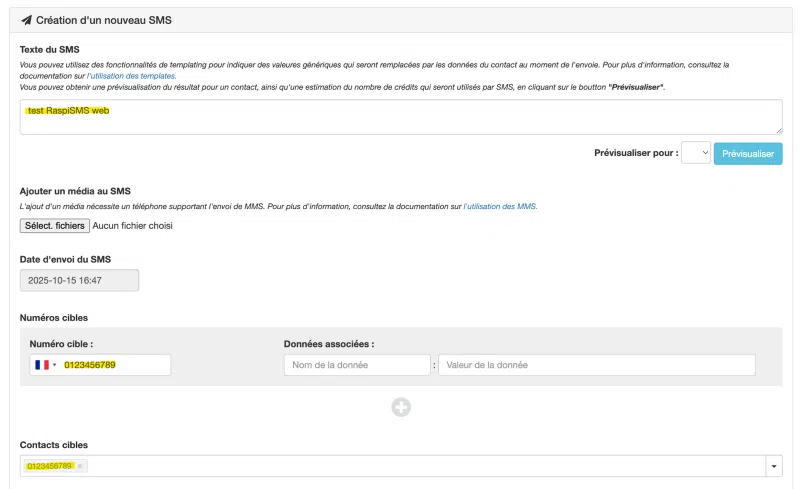Open the Prévisualiser pour dropdown
Image resolution: width=800 pixels, height=489 pixels.
point(696,153)
